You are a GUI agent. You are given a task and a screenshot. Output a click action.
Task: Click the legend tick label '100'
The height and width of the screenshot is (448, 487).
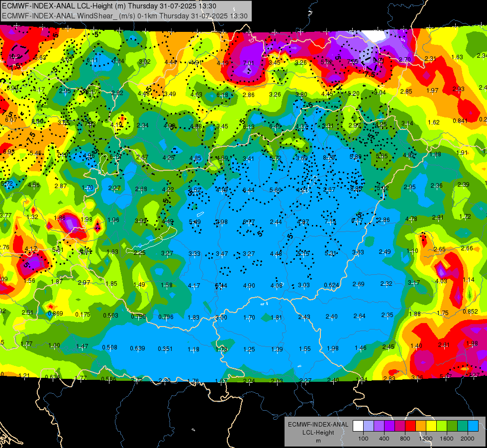point(363,439)
